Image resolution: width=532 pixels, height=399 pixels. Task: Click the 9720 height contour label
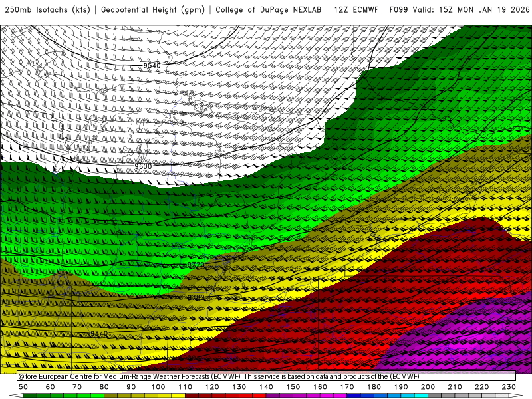tap(196, 264)
